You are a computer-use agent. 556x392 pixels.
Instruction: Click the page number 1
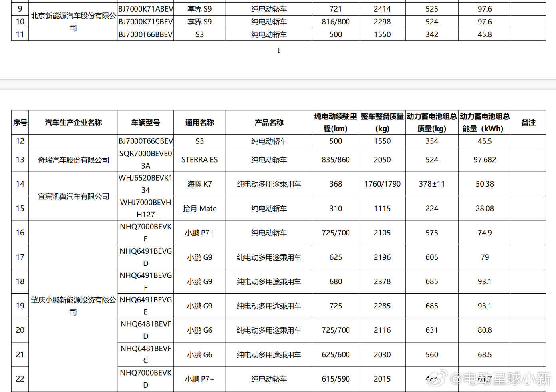[x=279, y=50]
